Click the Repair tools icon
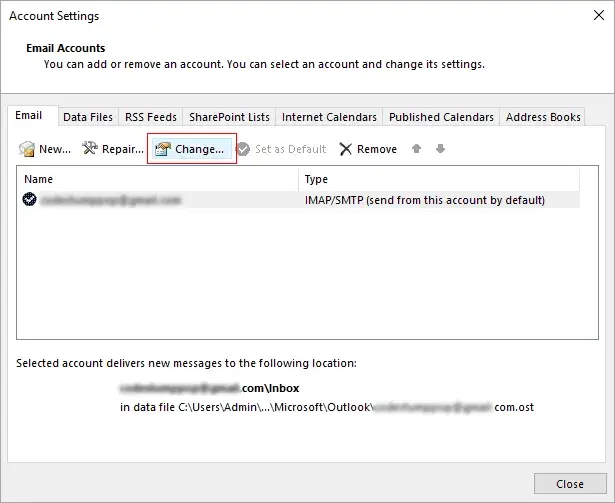The width and height of the screenshot is (615, 503). [x=90, y=149]
